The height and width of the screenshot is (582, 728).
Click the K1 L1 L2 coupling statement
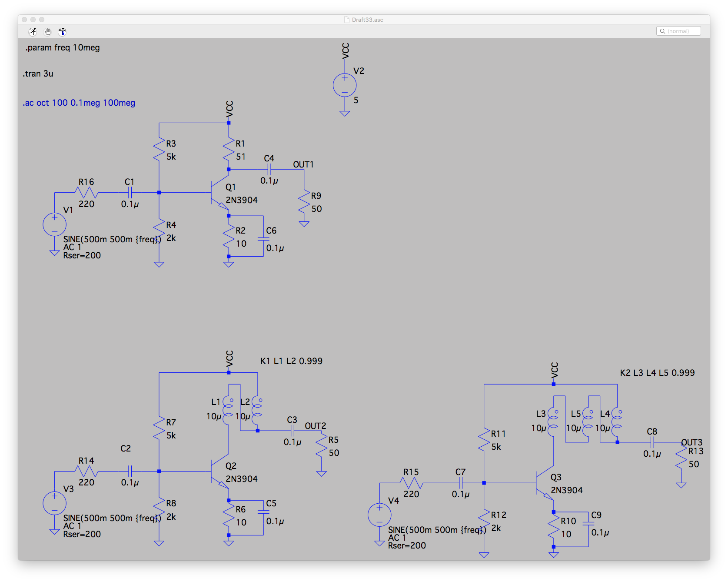click(x=291, y=361)
